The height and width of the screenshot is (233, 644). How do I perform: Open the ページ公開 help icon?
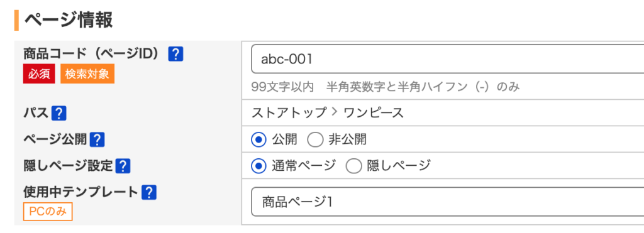click(x=97, y=140)
